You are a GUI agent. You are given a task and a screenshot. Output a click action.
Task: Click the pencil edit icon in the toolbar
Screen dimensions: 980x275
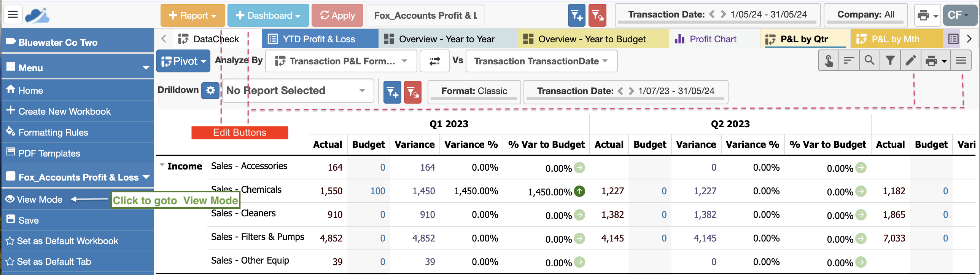pyautogui.click(x=911, y=61)
